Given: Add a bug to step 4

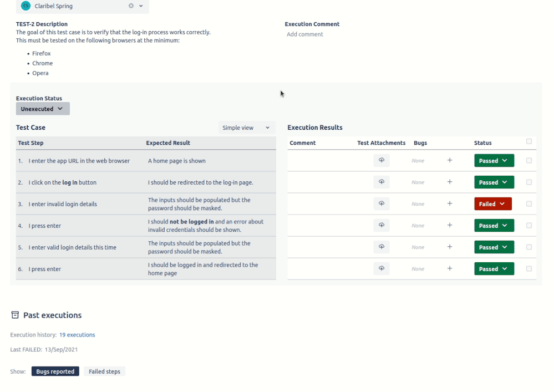Looking at the screenshot, I should [449, 225].
